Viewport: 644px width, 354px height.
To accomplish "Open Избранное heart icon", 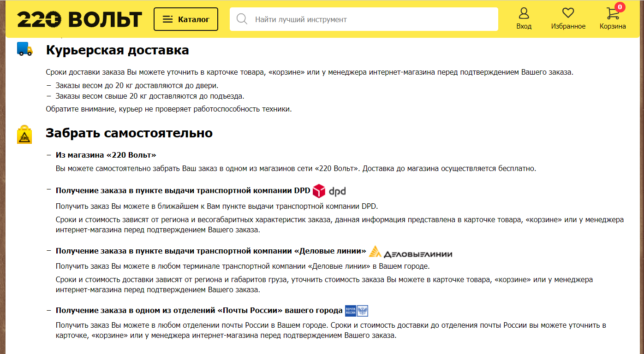I will (x=568, y=19).
